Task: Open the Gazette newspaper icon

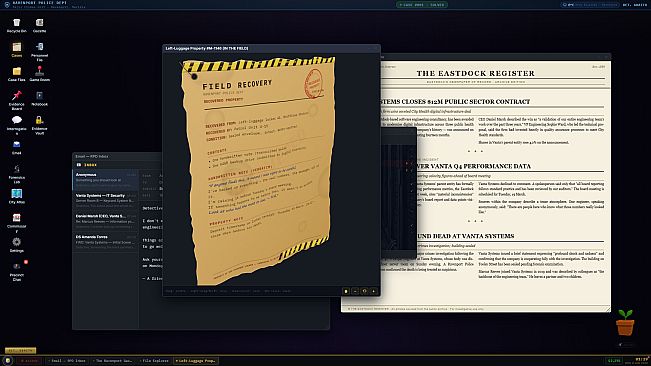Action: [x=39, y=25]
